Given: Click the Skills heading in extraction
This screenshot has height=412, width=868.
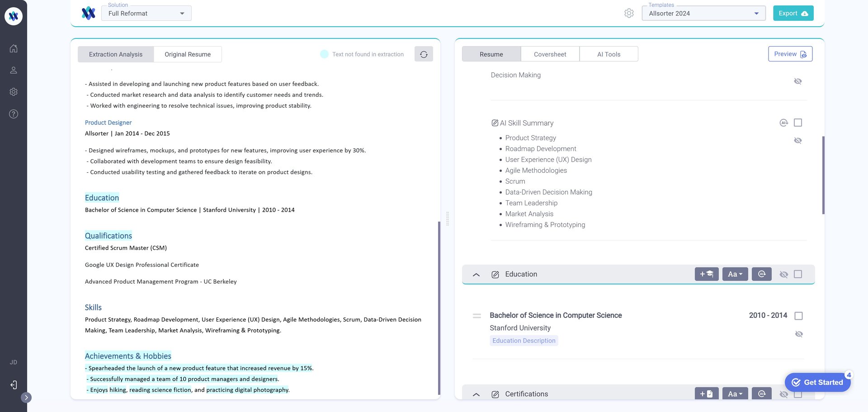Looking at the screenshot, I should click(x=93, y=308).
